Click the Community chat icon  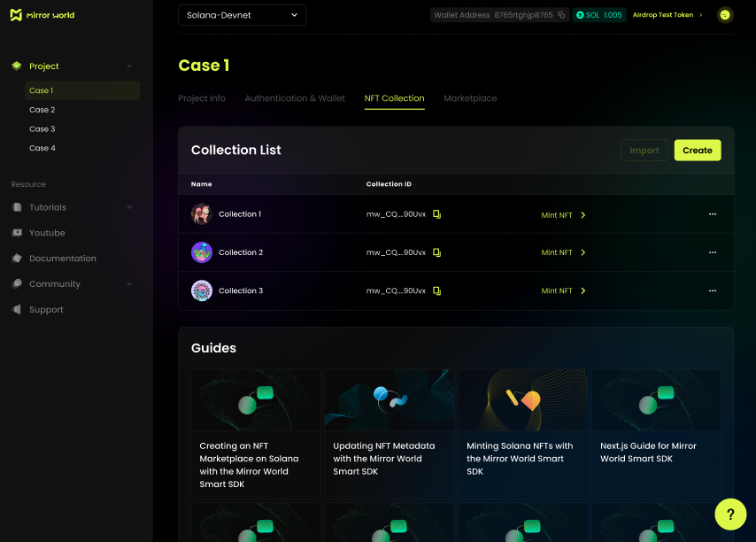[x=17, y=283]
